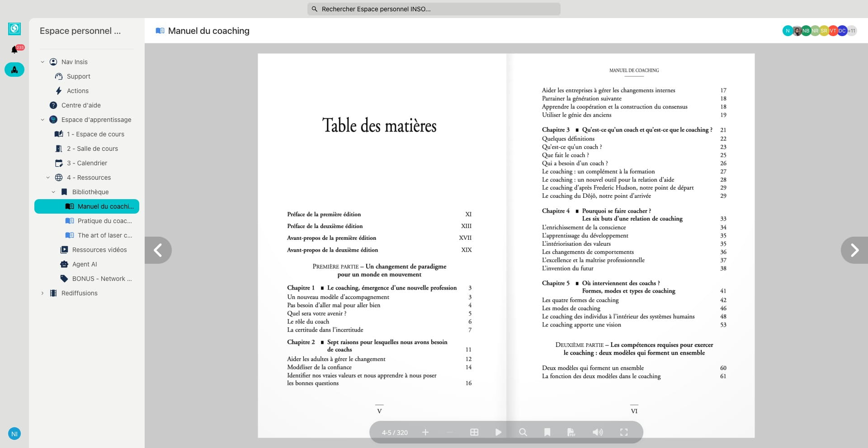Click the page counter 4-5 / 320

[395, 433]
